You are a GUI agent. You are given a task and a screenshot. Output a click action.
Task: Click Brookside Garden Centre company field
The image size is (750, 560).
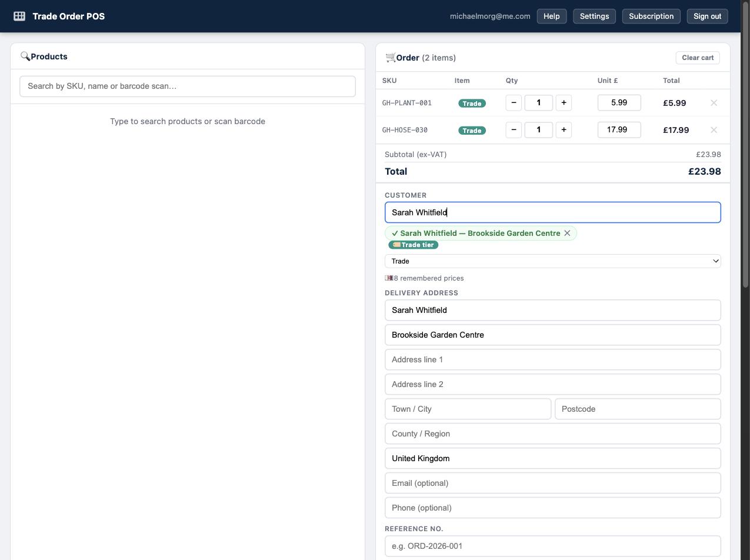tap(553, 335)
